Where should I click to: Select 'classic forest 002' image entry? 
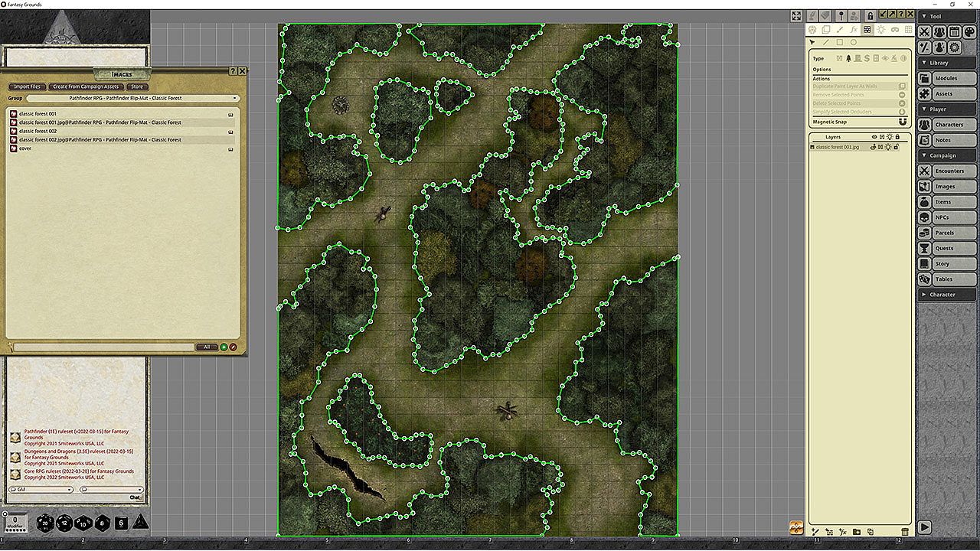pos(38,131)
